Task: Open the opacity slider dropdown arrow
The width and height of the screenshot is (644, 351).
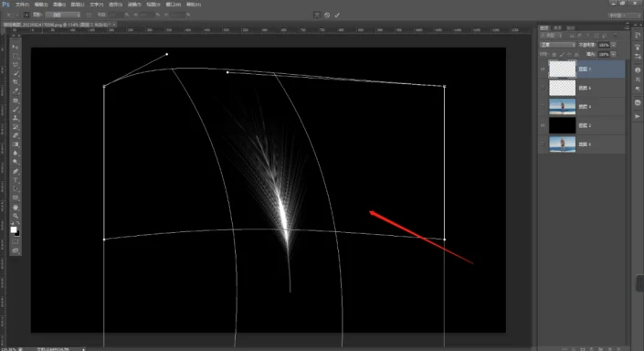Action: pos(613,45)
